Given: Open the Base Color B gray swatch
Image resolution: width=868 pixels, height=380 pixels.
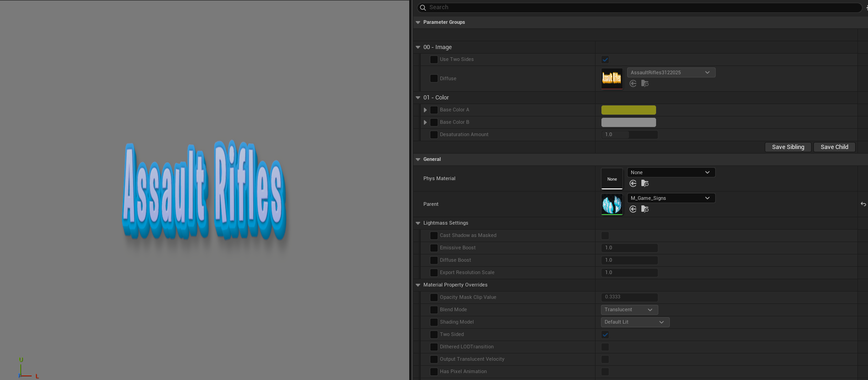Looking at the screenshot, I should pos(628,122).
